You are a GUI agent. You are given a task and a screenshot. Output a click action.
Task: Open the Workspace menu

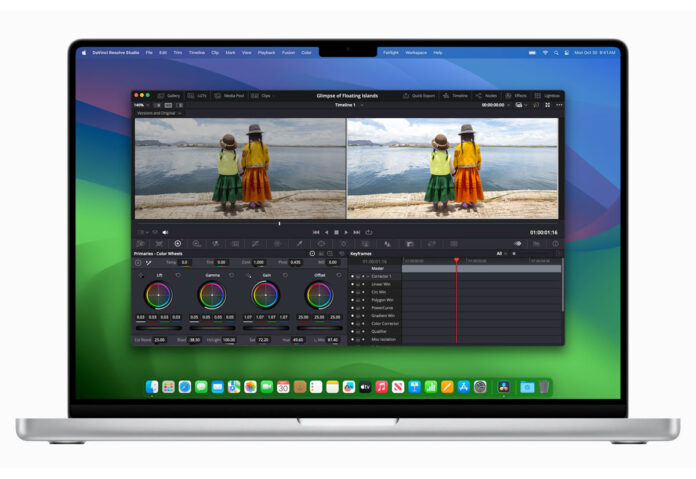pyautogui.click(x=416, y=52)
